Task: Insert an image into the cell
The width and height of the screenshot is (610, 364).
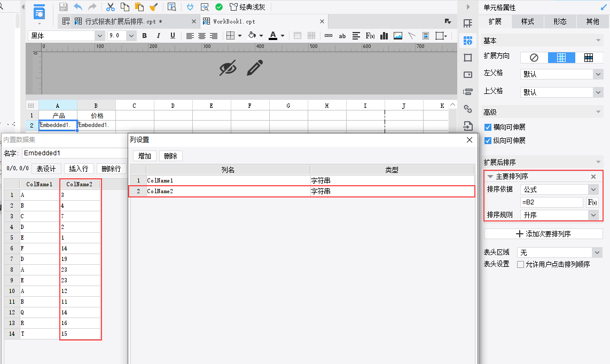Action: pos(398,36)
